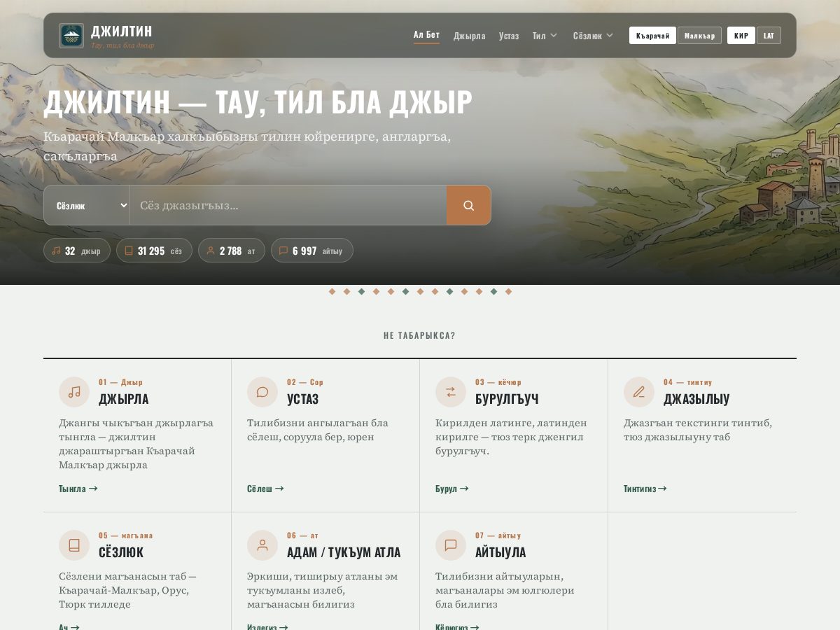Click the music note icon on ДЖЫРЛА card
The height and width of the screenshot is (630, 840).
74,392
